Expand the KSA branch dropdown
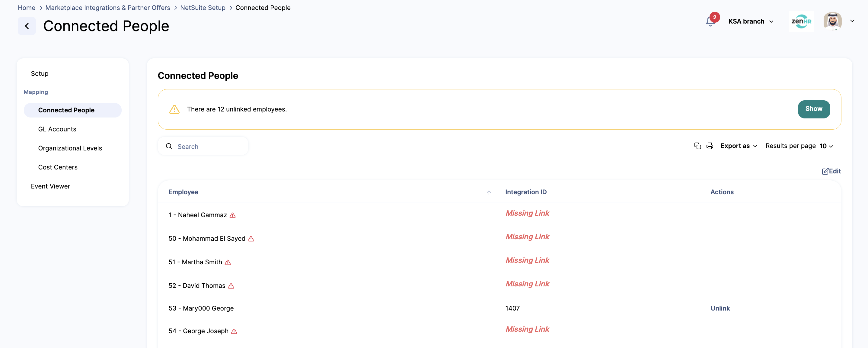The image size is (868, 348). [751, 21]
